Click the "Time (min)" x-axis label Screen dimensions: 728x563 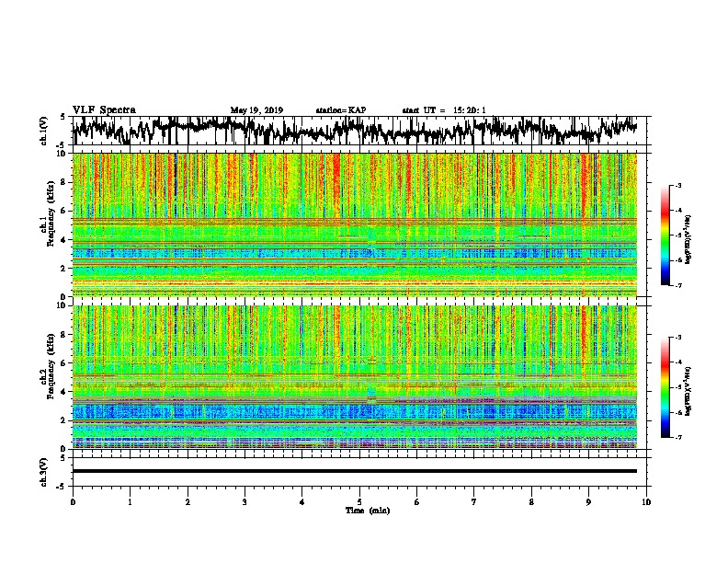click(x=368, y=511)
